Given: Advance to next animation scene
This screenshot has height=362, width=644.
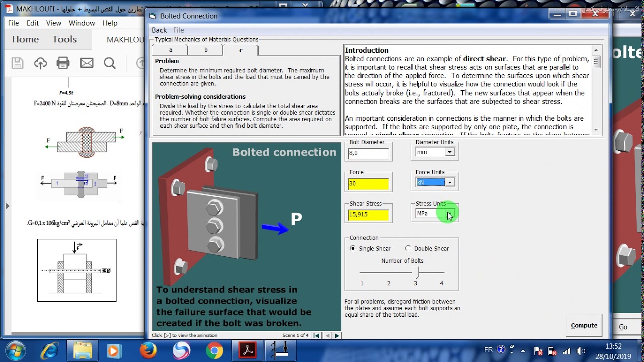Looking at the screenshot, I should [x=337, y=335].
